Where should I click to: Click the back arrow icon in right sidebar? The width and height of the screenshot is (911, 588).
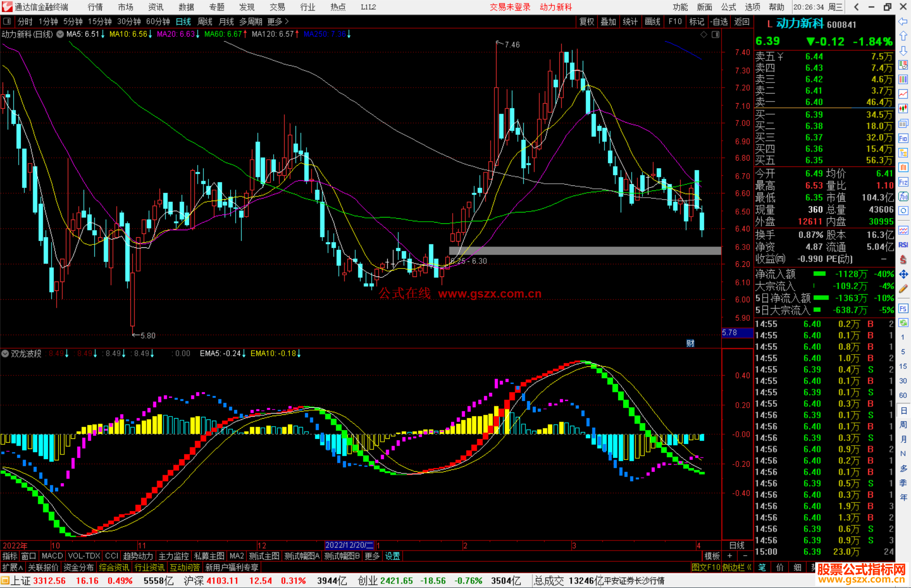903,21
